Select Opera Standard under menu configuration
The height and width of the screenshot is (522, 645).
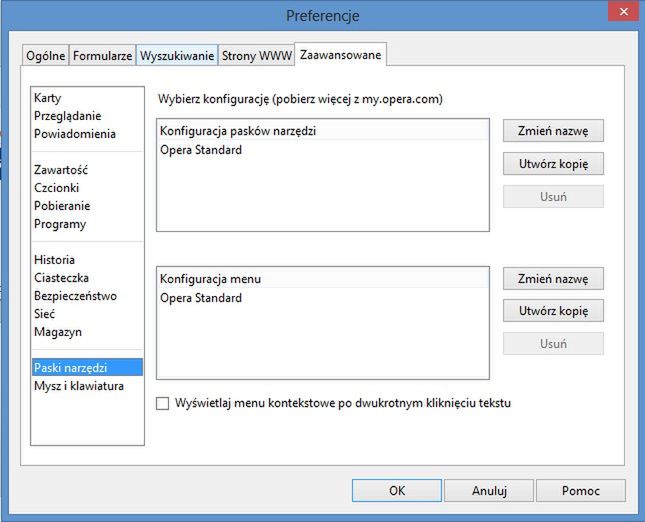(323, 298)
